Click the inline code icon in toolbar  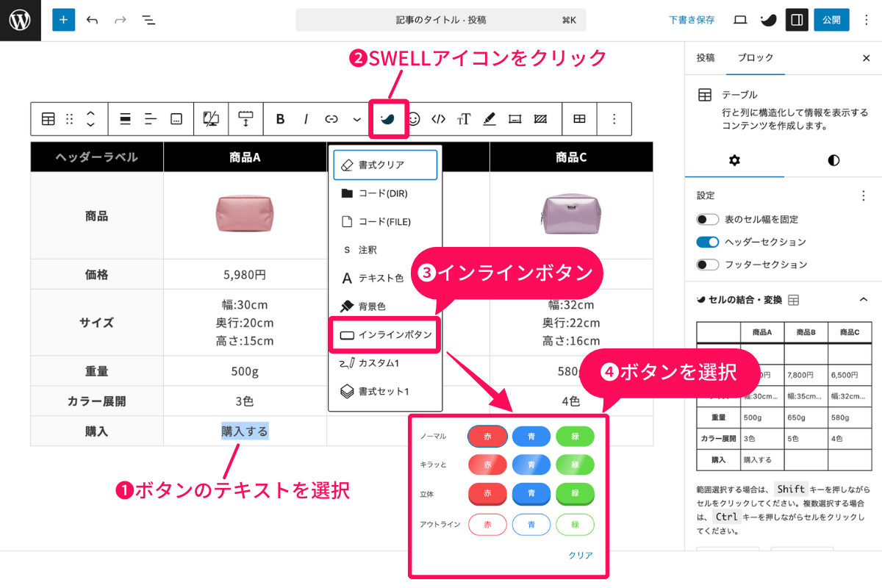(x=438, y=118)
